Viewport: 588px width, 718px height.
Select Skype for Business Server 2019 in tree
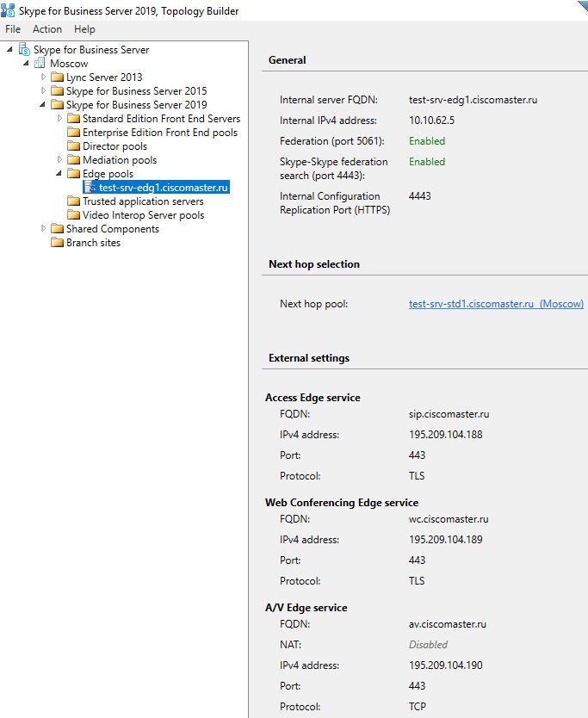point(137,104)
